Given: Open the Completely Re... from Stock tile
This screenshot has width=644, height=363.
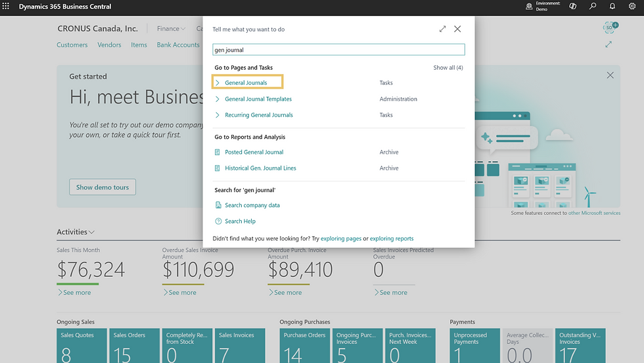Looking at the screenshot, I should pos(187,345).
